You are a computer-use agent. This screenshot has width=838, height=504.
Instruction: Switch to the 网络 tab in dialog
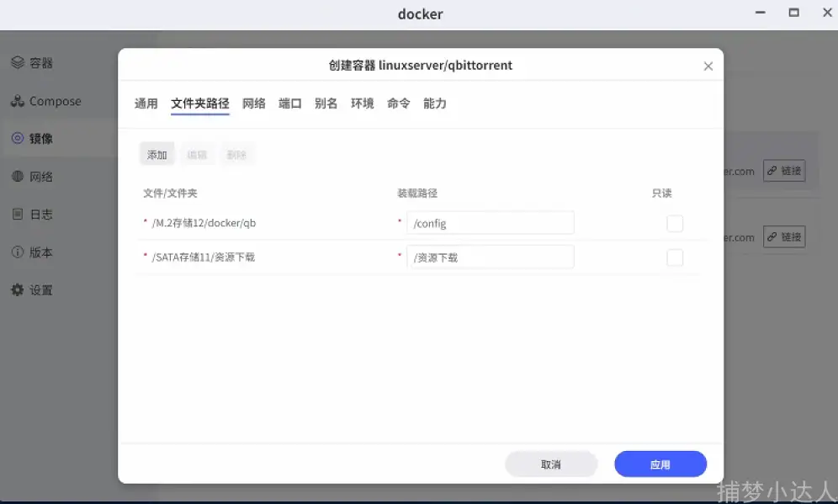pyautogui.click(x=254, y=103)
